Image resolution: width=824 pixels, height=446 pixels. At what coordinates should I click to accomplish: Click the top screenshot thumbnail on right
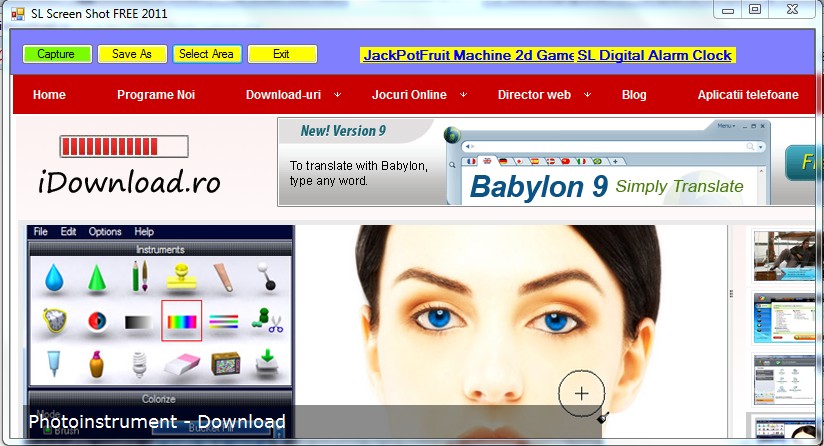tap(786, 256)
